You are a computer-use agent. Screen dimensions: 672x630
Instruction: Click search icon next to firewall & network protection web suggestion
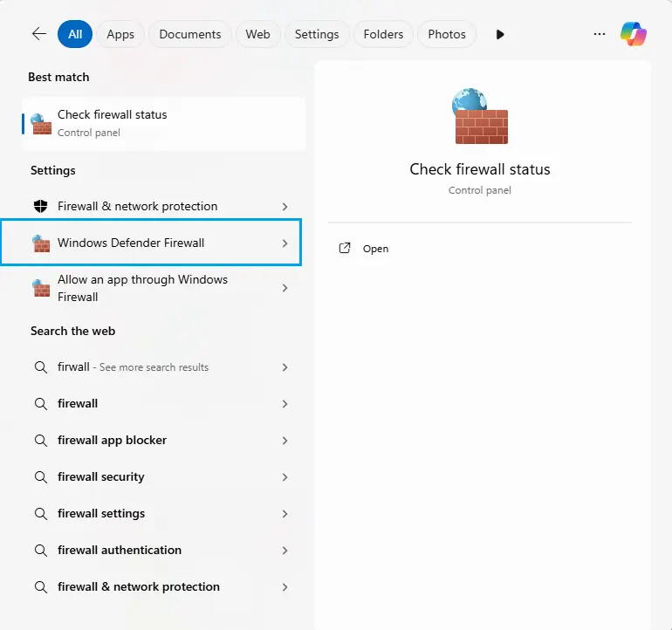tap(41, 587)
